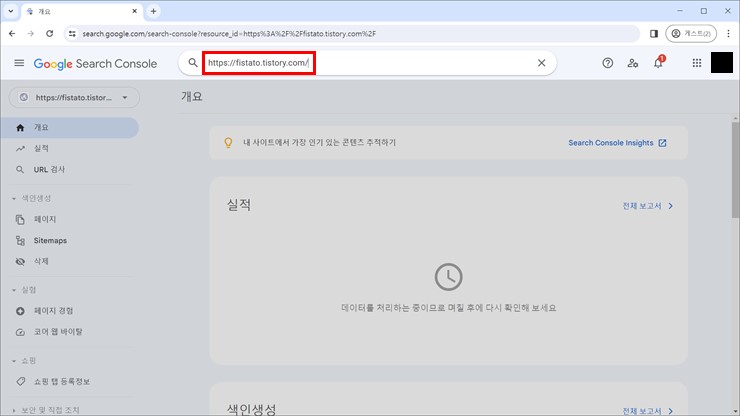Open 전체 보고서 for 실적 card

(648, 206)
